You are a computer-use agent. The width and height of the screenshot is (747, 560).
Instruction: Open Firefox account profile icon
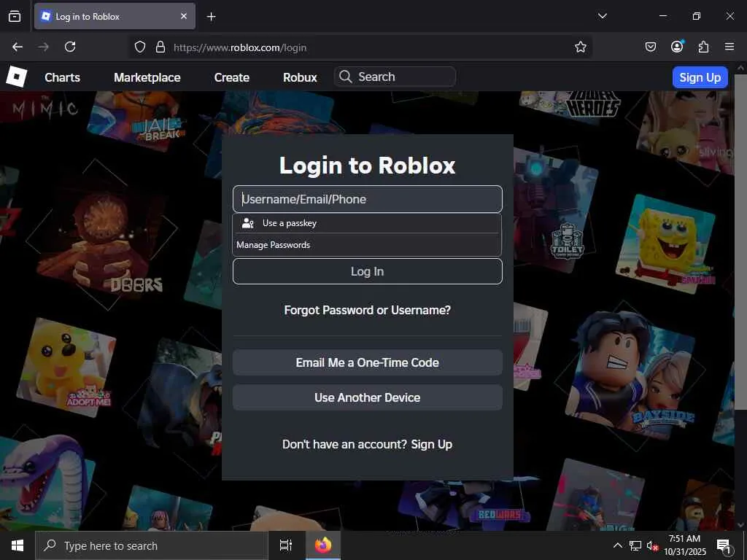click(677, 46)
